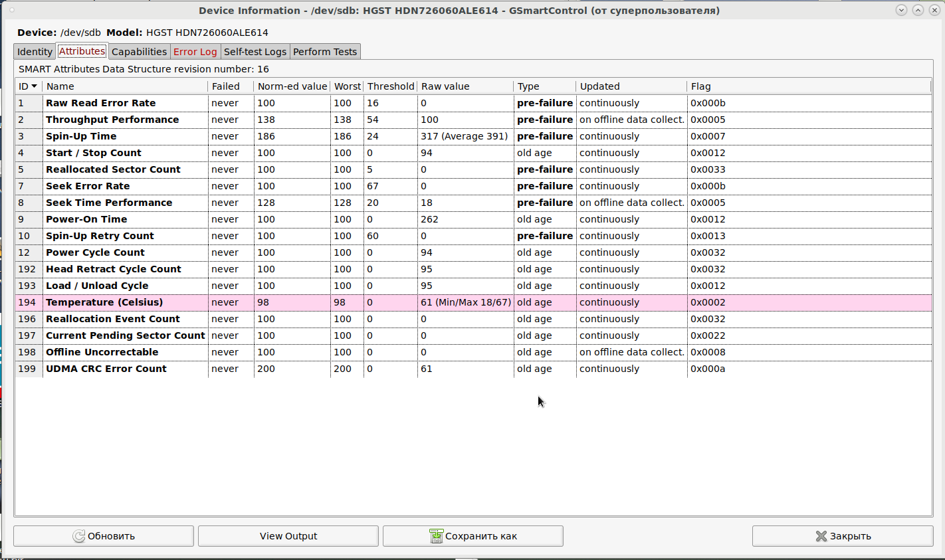Click the ID column sort arrow
The width and height of the screenshot is (945, 560).
[35, 86]
